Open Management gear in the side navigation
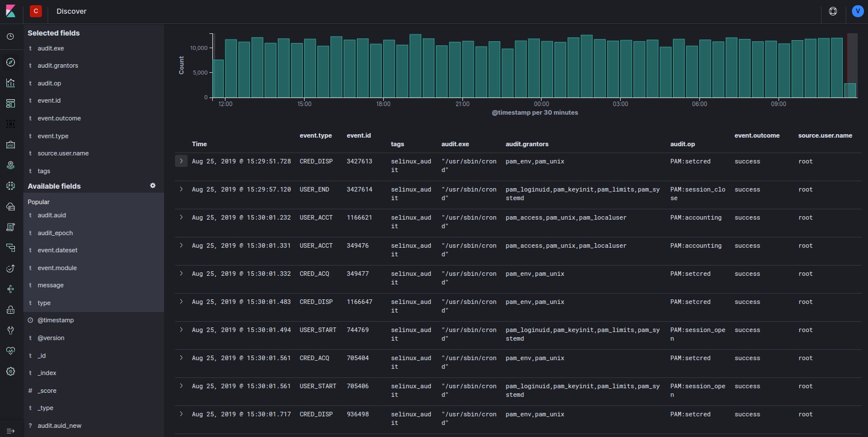Image resolution: width=868 pixels, height=437 pixels. point(10,372)
